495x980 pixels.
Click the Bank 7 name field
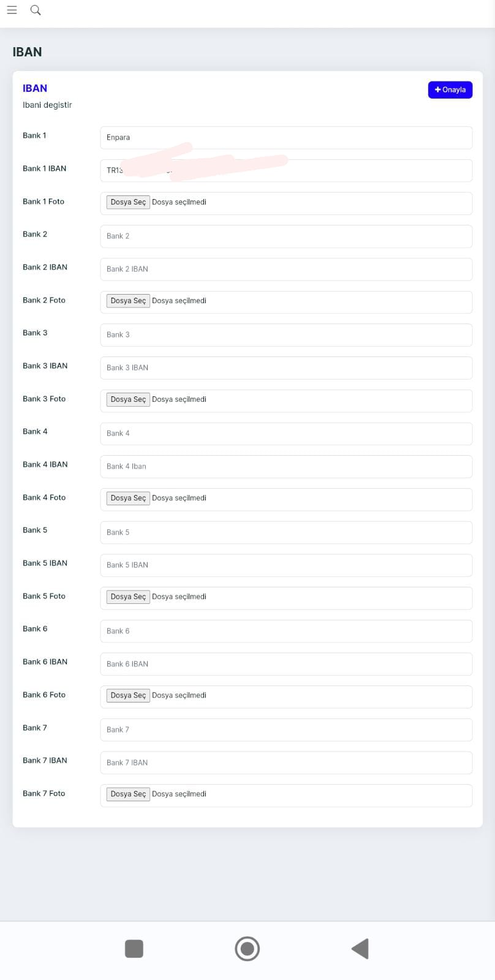pyautogui.click(x=286, y=729)
